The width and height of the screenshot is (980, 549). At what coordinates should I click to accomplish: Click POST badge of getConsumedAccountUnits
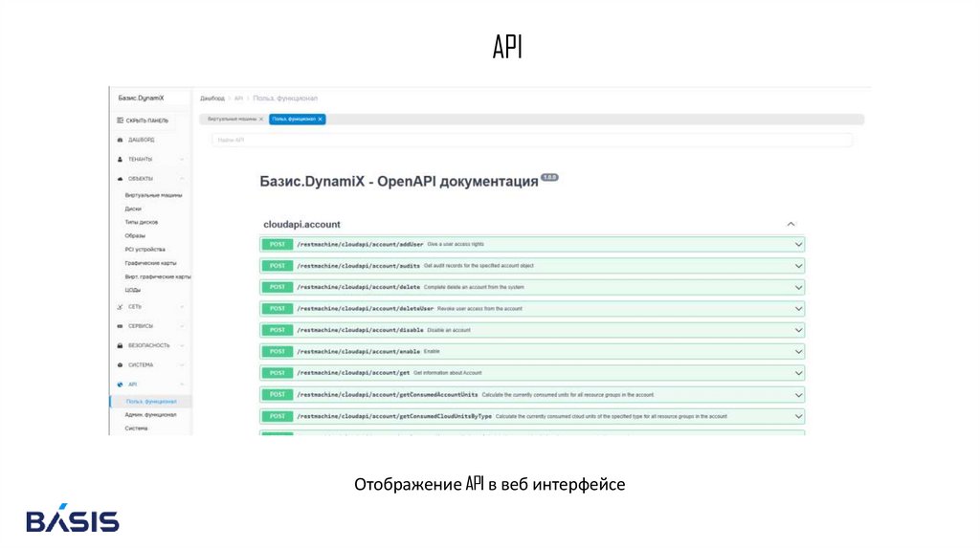[277, 395]
